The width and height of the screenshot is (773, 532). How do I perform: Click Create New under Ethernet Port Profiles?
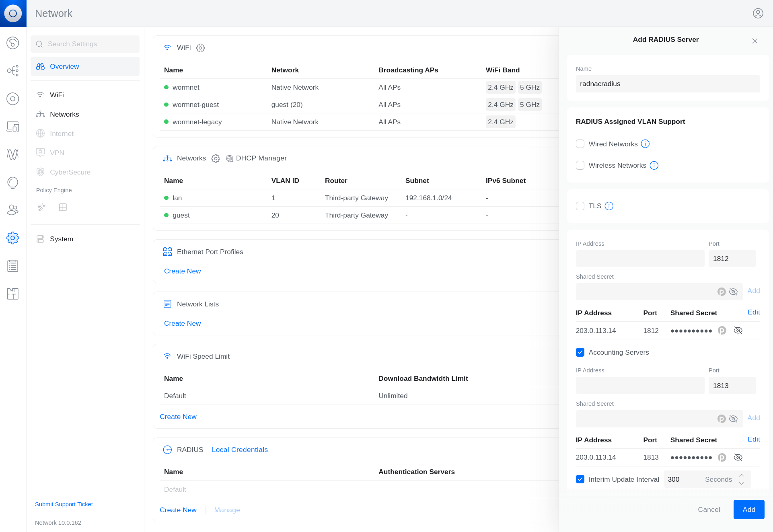[x=182, y=271]
